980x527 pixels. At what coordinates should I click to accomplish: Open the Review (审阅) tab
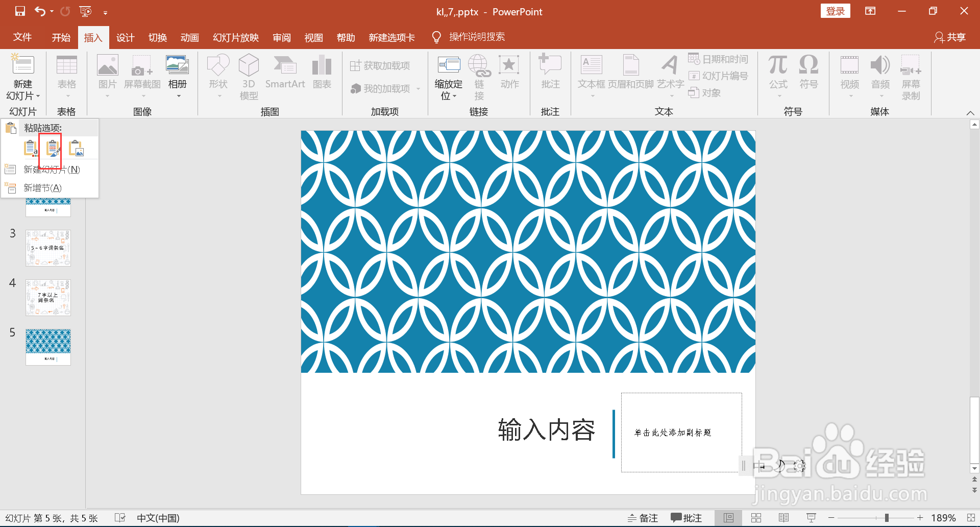(x=282, y=37)
